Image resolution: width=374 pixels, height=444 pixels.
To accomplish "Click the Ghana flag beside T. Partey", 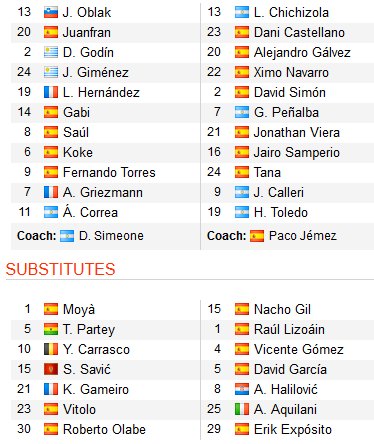I will point(51,329).
